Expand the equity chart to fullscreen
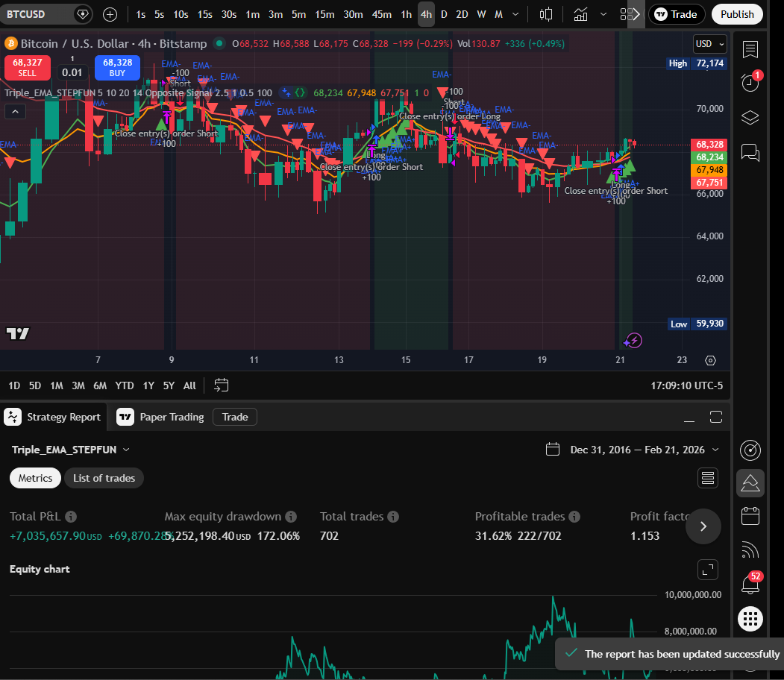The height and width of the screenshot is (680, 784). pyautogui.click(x=707, y=569)
